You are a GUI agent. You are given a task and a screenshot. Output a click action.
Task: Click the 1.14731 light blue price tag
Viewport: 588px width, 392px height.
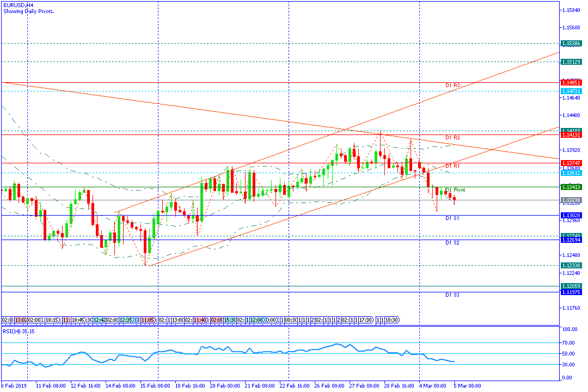click(x=571, y=91)
